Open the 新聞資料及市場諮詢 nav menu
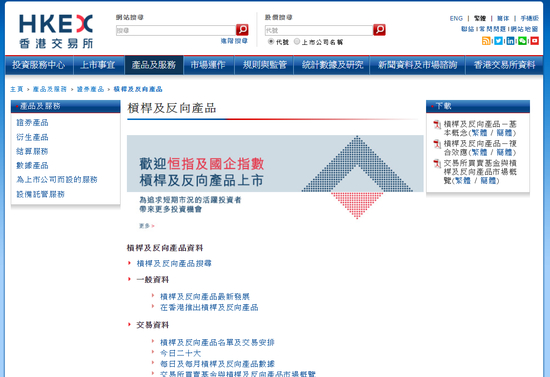This screenshot has width=550, height=377. coord(417,65)
